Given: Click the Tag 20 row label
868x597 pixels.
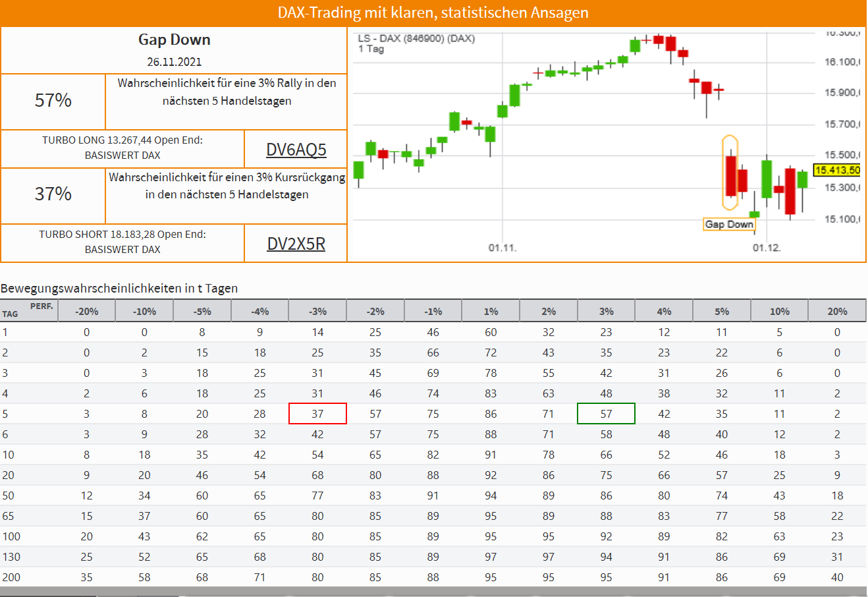Looking at the screenshot, I should (x=8, y=475).
